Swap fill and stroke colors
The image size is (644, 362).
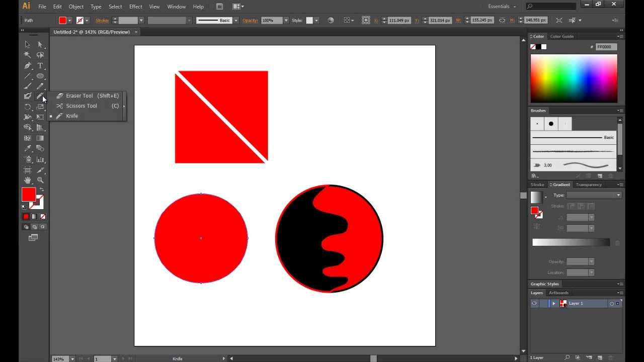pyautogui.click(x=42, y=190)
